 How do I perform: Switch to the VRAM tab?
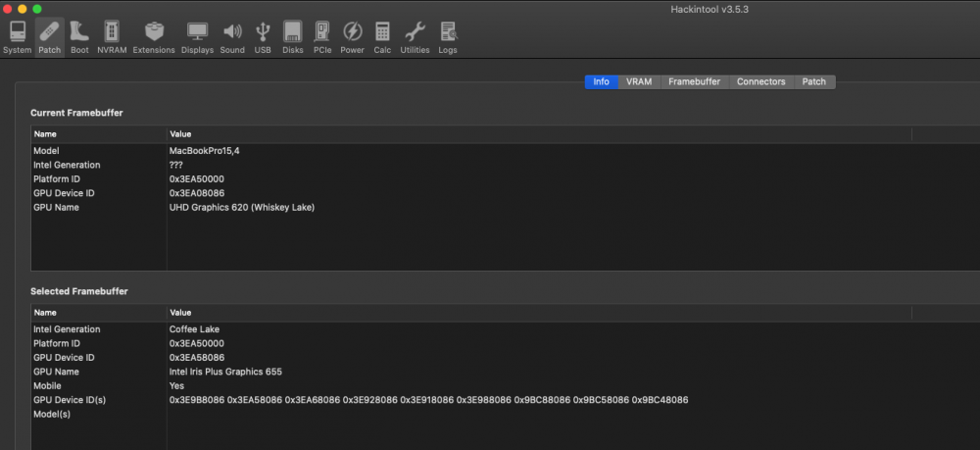639,82
